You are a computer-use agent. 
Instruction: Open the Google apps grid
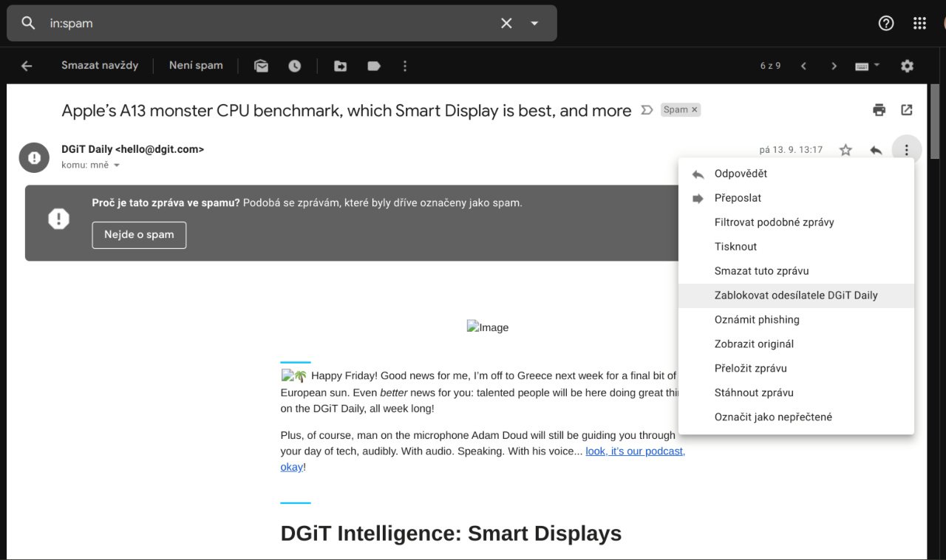919,23
